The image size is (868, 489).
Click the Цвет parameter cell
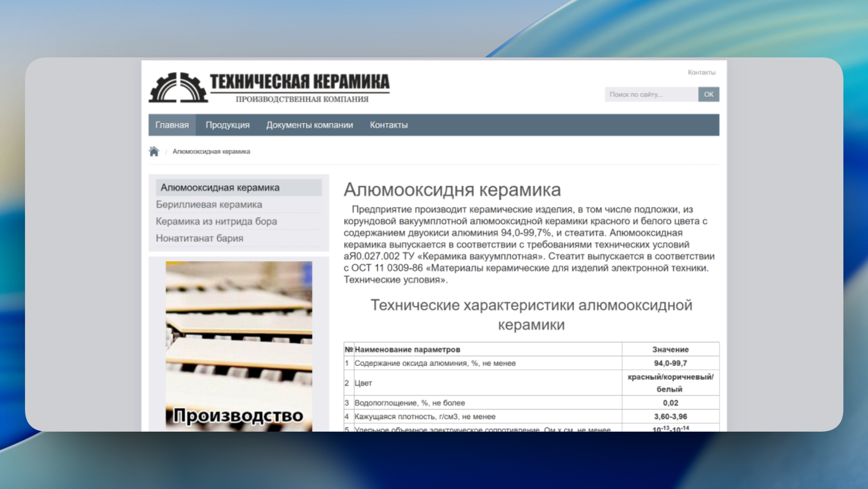click(x=488, y=383)
